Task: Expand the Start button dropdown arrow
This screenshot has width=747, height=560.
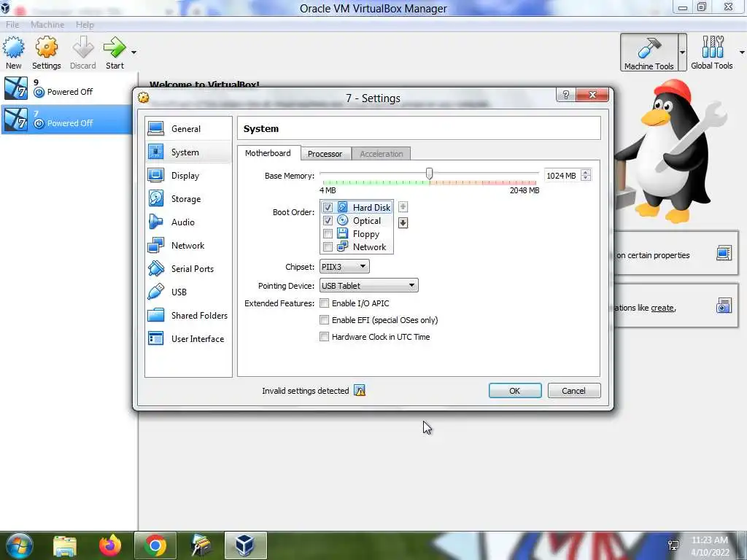Action: click(134, 52)
